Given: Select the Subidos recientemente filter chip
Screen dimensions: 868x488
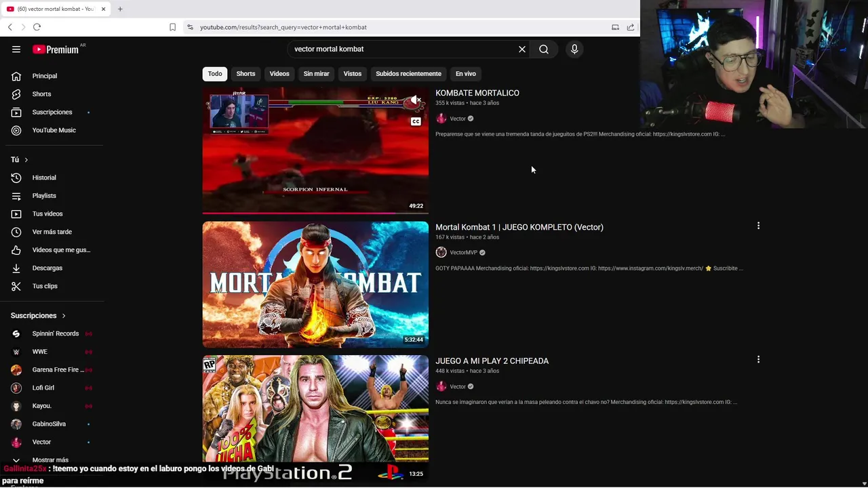Looking at the screenshot, I should click(408, 73).
